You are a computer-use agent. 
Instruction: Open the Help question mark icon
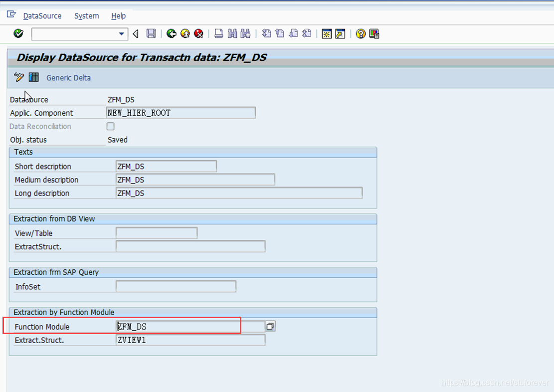point(361,33)
